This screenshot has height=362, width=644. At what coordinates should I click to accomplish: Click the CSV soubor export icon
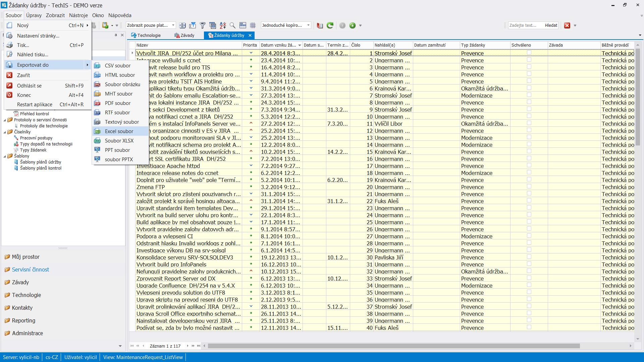(x=97, y=66)
